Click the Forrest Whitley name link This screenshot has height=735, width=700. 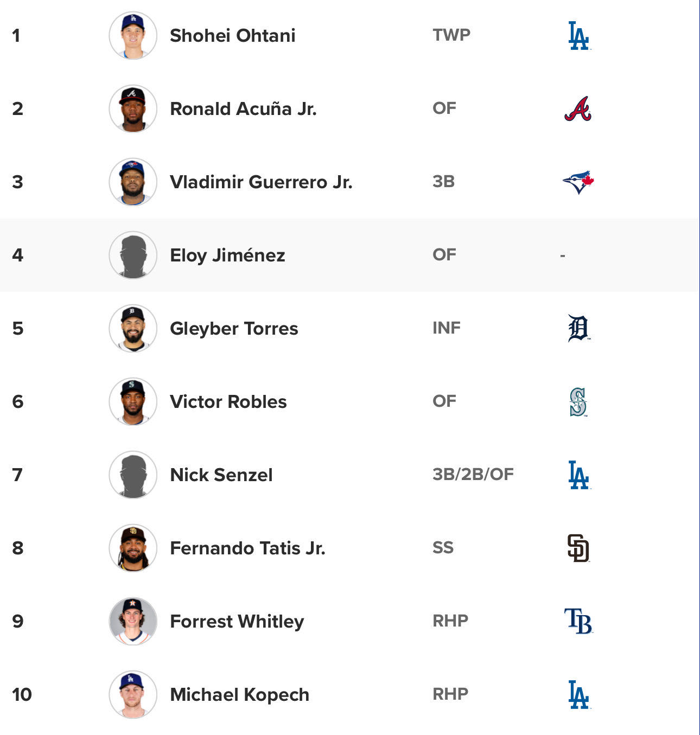237,622
